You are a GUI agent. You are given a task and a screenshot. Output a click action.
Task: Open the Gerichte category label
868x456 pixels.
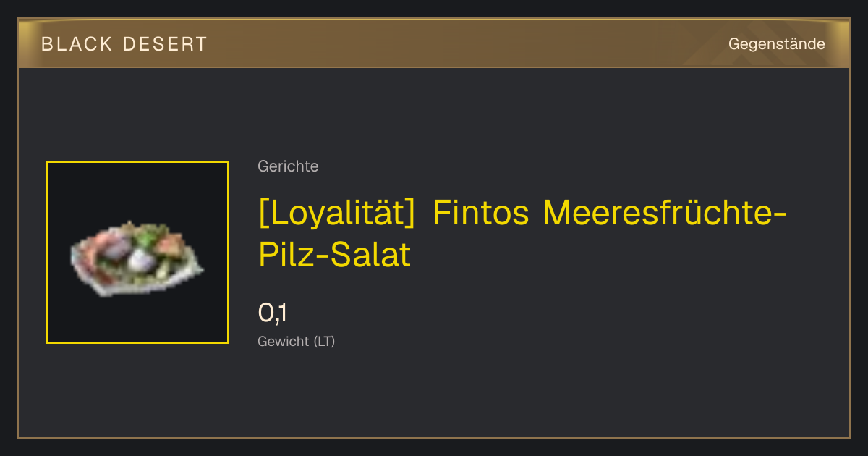click(288, 166)
